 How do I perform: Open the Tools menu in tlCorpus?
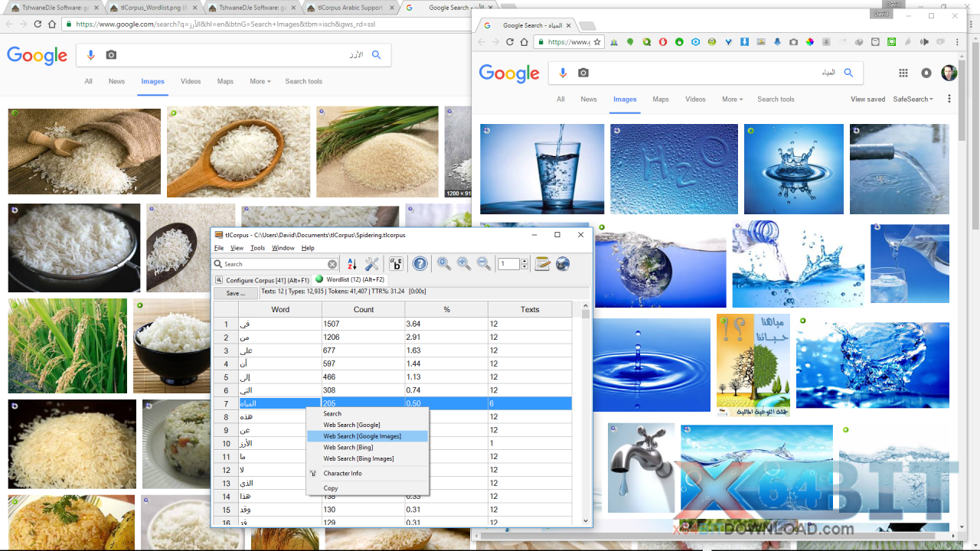click(x=258, y=248)
